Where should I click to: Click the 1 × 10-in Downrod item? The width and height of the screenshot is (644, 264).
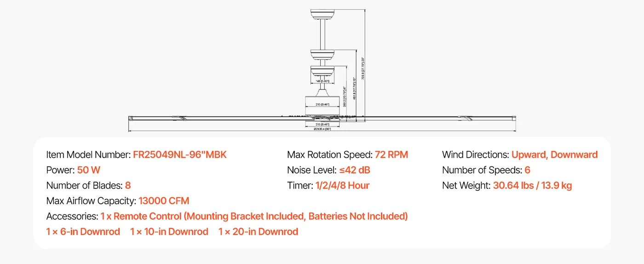coord(169,232)
